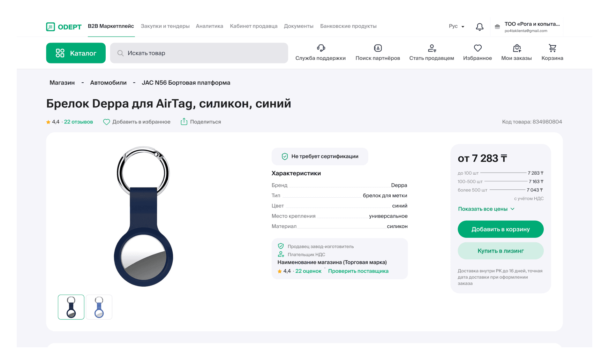Click the брелок для метки value
Viewport: 609px width, 364px height.
coord(385,196)
